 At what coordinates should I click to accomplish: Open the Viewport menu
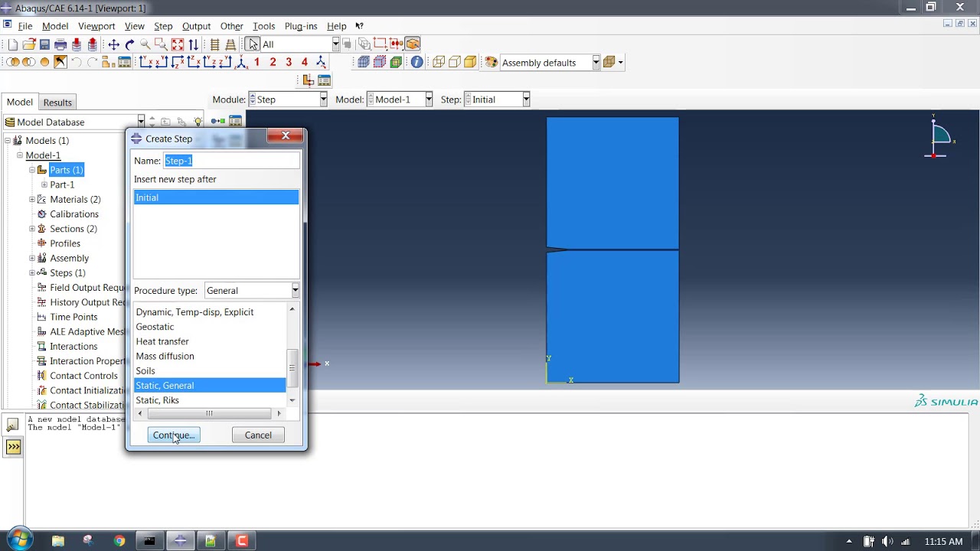coord(96,26)
